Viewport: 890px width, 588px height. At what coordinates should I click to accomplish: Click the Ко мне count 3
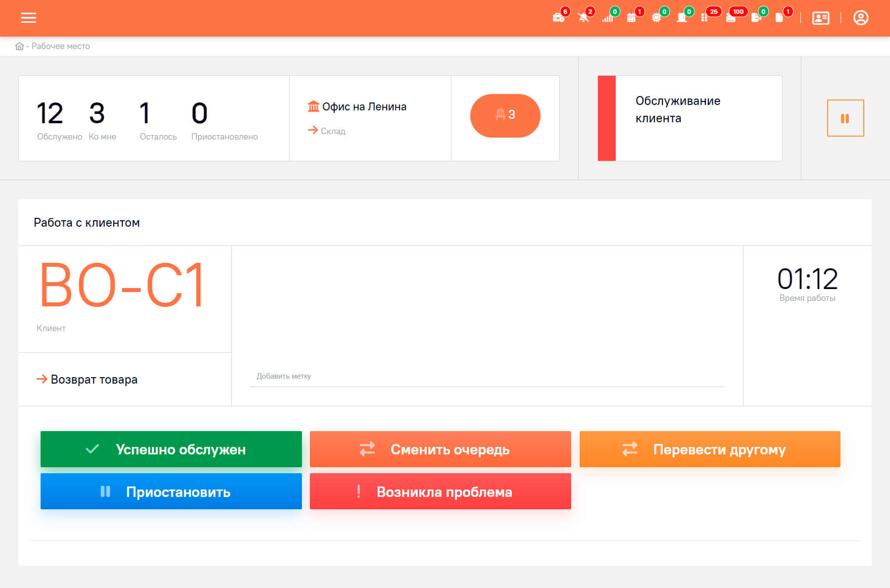[97, 113]
